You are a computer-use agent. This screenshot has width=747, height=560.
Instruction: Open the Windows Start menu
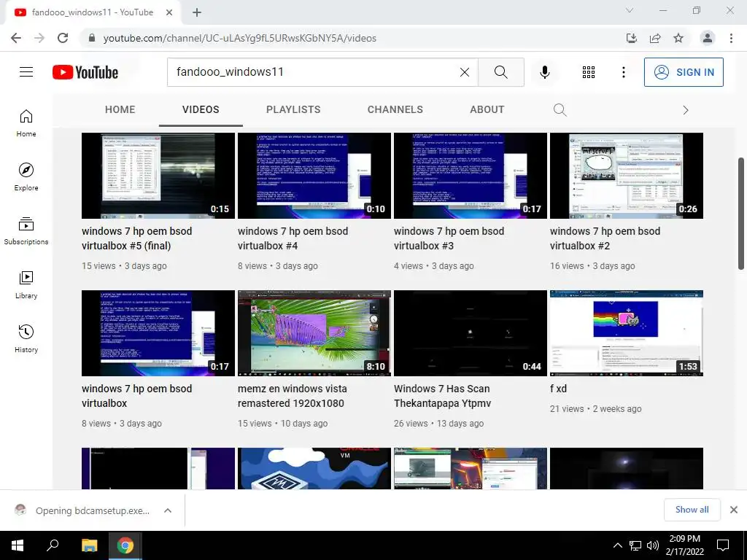point(18,545)
